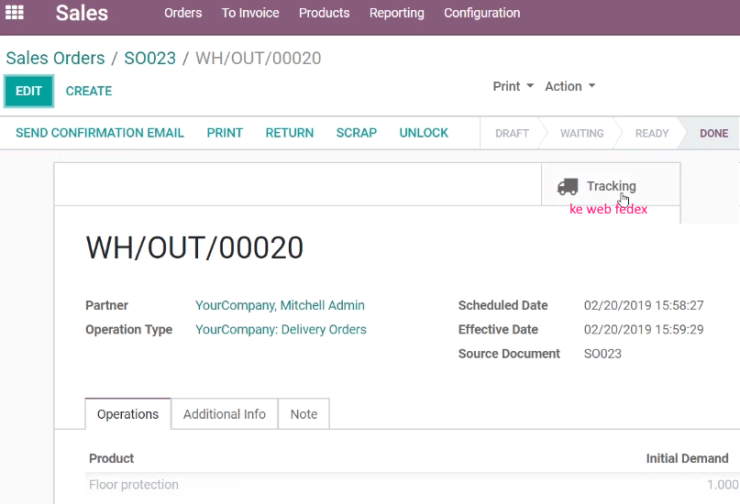Click the Initial Demand column header
Image resolution: width=740 pixels, height=504 pixels.
pyautogui.click(x=687, y=458)
